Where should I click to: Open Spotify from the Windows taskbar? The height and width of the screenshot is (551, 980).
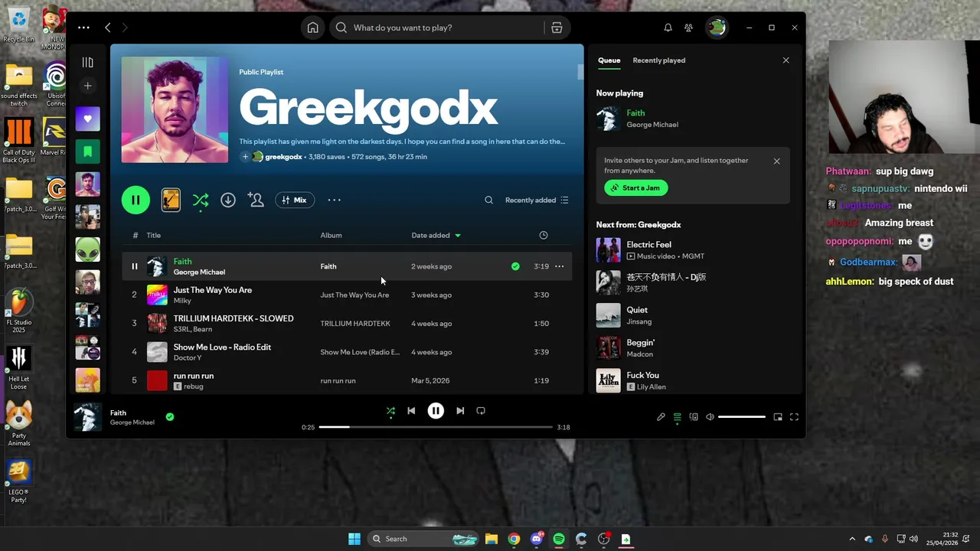point(559,539)
